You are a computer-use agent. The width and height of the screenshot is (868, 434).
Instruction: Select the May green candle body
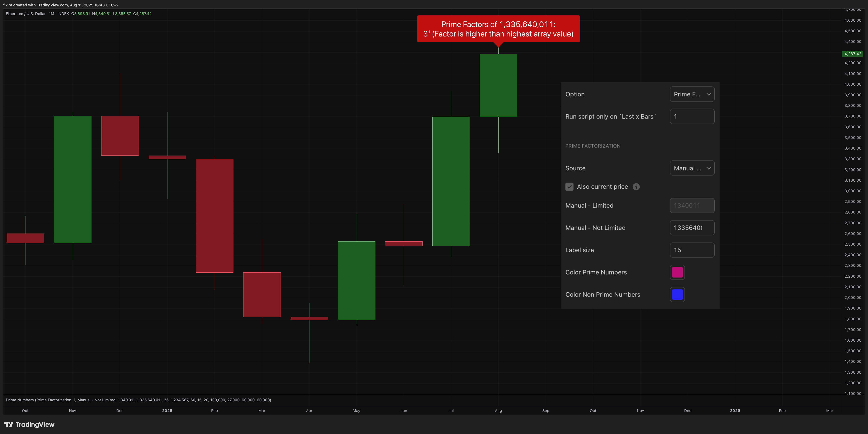(357, 280)
